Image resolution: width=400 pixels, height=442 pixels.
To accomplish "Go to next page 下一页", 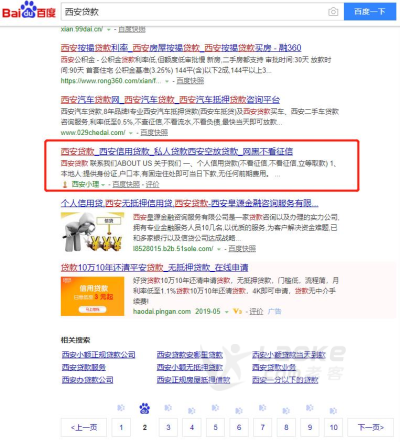I will [370, 427].
